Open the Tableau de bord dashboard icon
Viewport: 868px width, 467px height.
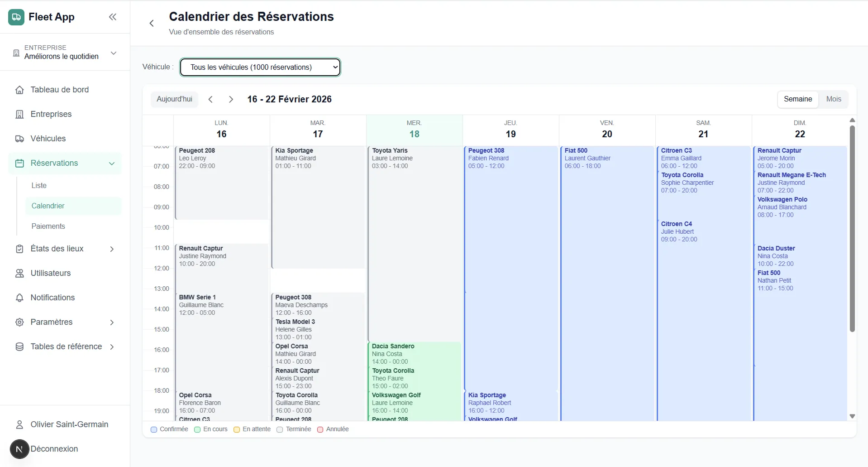pos(20,90)
